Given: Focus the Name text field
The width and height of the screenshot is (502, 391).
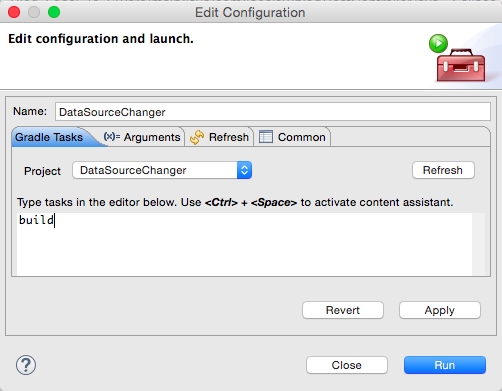Looking at the screenshot, I should point(273,112).
